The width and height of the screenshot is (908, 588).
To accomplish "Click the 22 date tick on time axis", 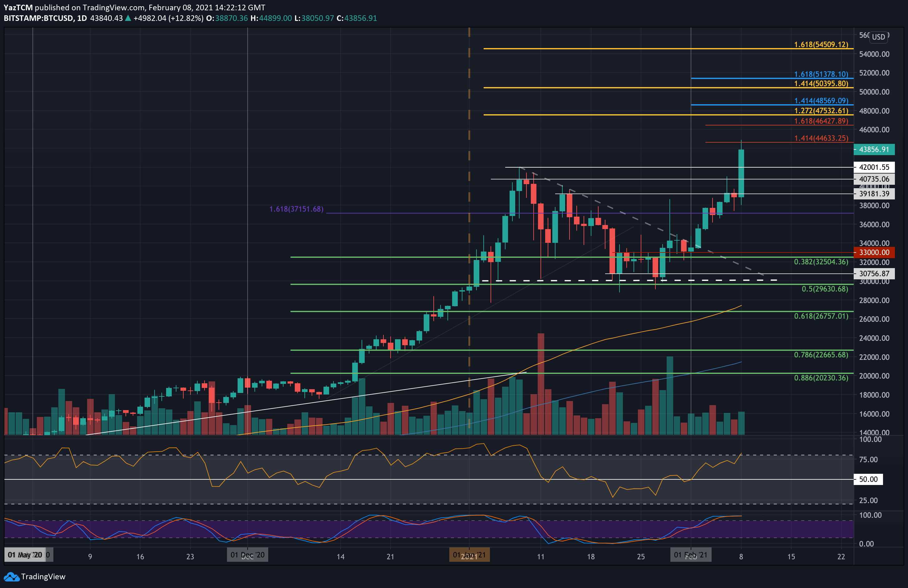I will pyautogui.click(x=841, y=557).
